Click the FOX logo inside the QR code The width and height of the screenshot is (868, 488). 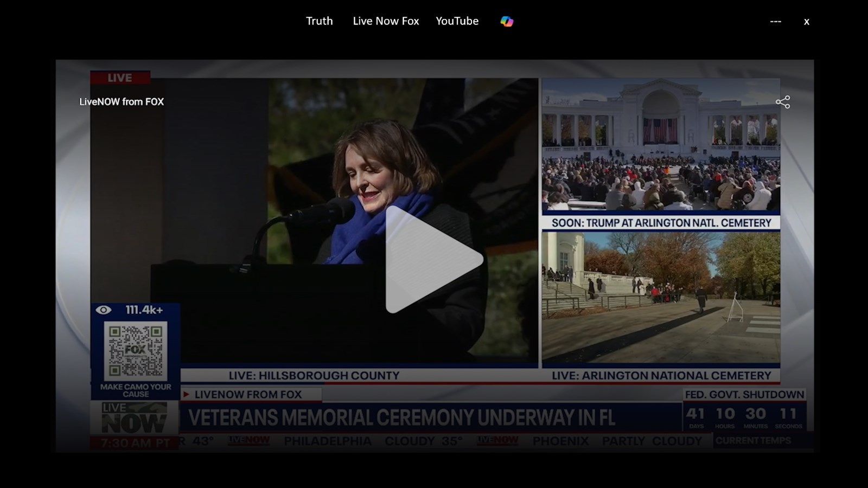tap(136, 349)
